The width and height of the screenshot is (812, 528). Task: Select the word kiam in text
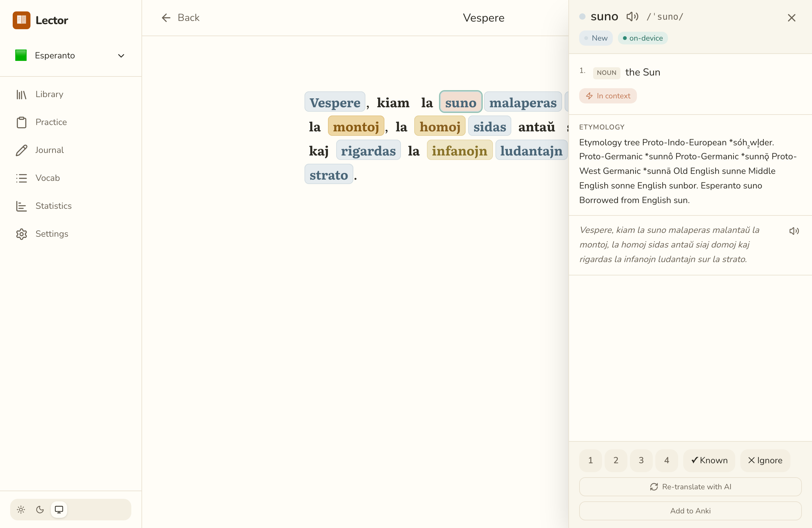[x=393, y=102]
